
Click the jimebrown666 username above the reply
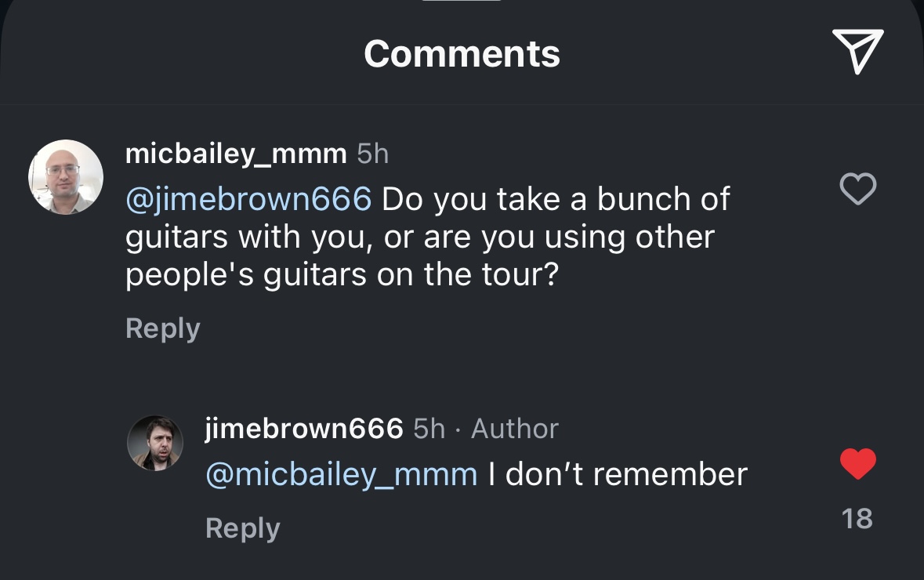(x=304, y=428)
